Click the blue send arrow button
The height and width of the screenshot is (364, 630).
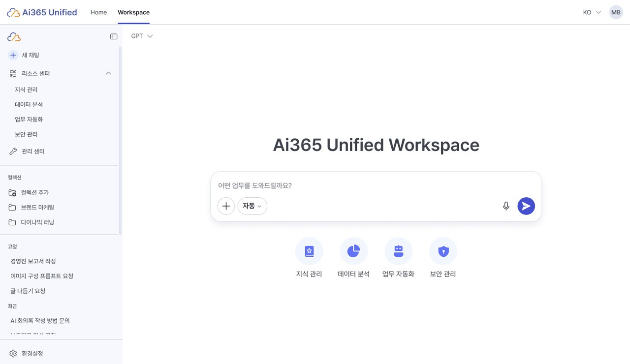tap(526, 206)
